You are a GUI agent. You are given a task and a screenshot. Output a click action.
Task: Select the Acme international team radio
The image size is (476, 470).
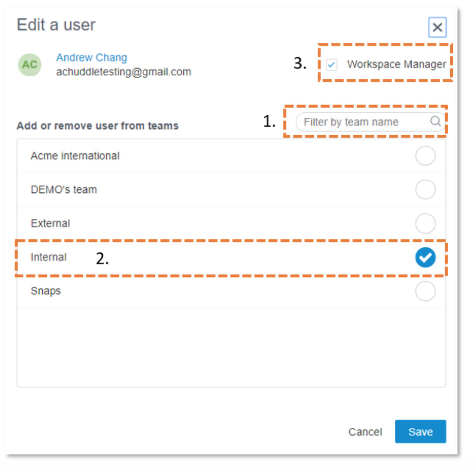click(x=425, y=156)
